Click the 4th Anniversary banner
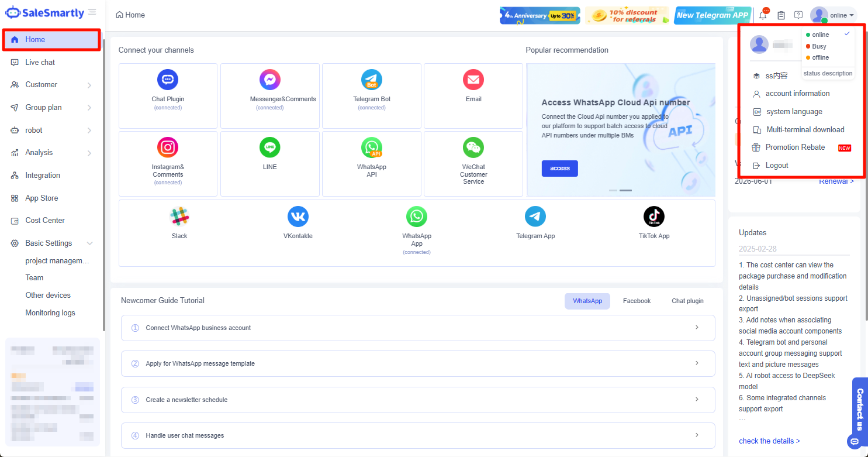 540,16
